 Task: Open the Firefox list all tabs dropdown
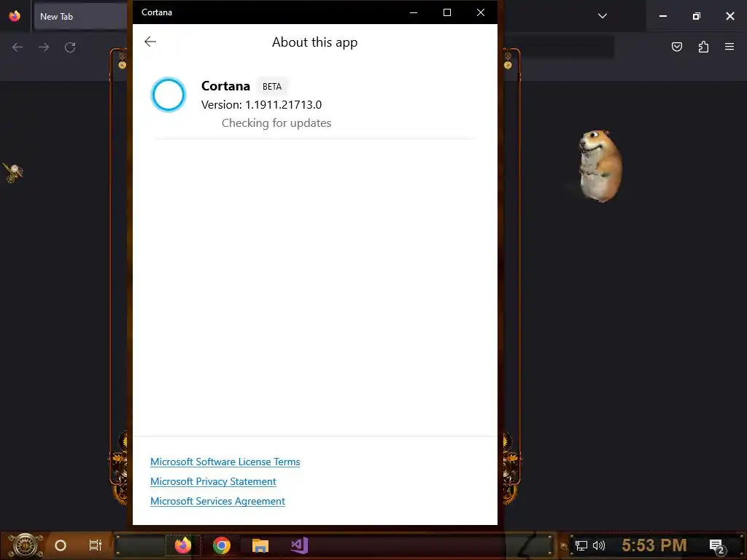coord(602,16)
